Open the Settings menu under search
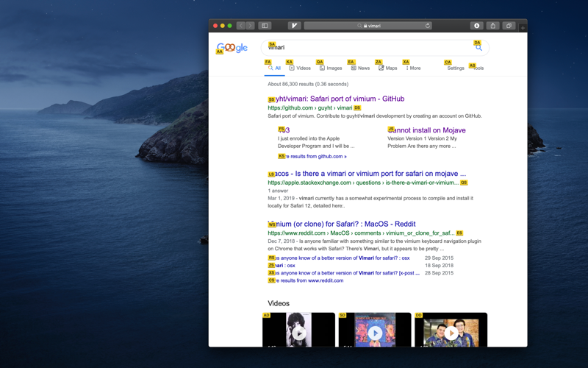This screenshot has width=588, height=368. coord(456,68)
